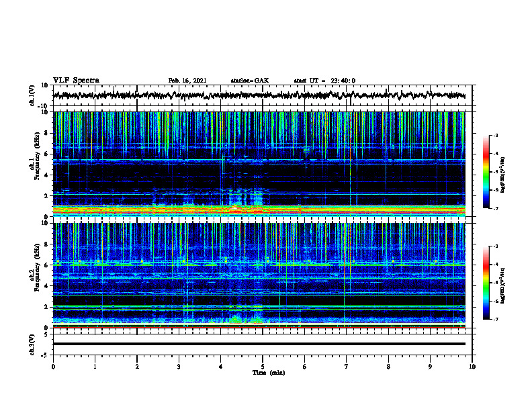Click the "-3" label on ch.1 color bar
532x411 pixels.
click(495, 135)
